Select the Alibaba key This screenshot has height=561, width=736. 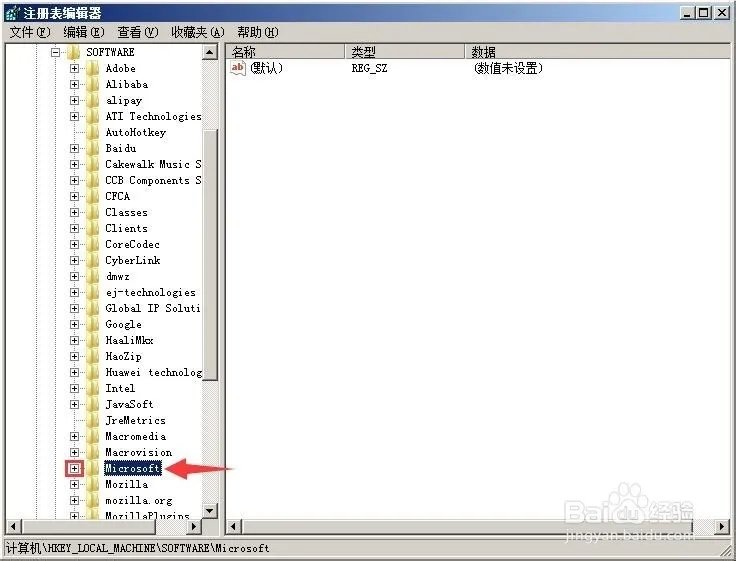point(127,85)
